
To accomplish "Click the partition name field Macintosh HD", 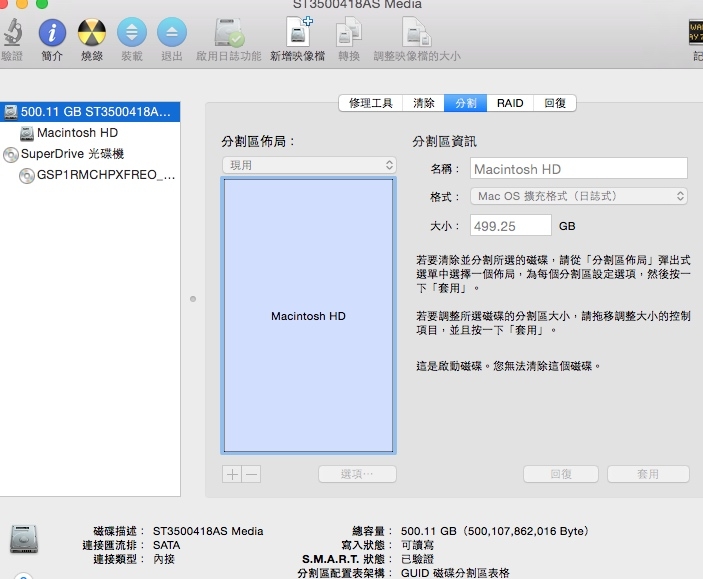I will (x=578, y=169).
